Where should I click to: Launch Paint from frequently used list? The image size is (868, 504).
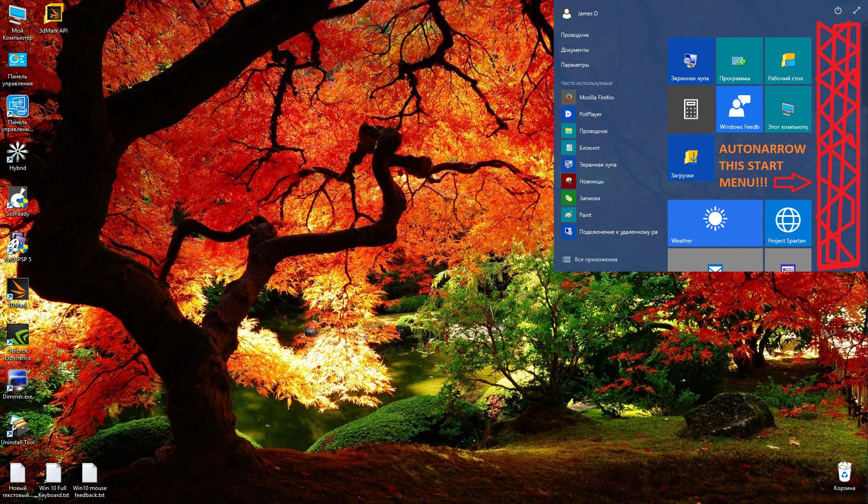tap(611, 215)
